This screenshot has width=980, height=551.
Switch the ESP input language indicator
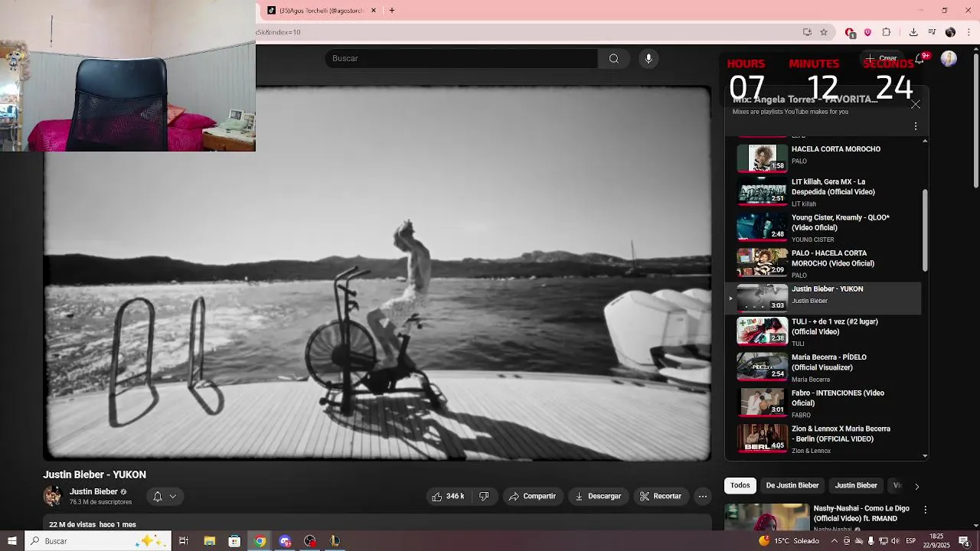click(910, 541)
